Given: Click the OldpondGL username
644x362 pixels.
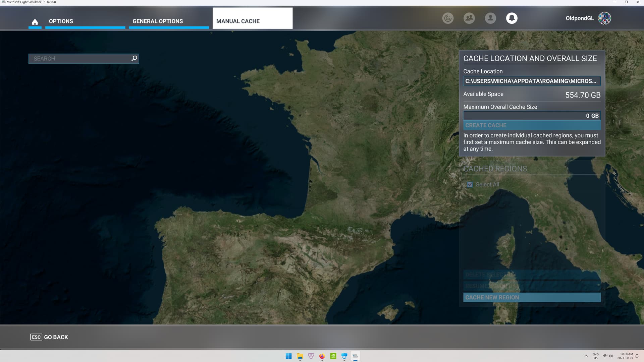Looking at the screenshot, I should [x=580, y=18].
